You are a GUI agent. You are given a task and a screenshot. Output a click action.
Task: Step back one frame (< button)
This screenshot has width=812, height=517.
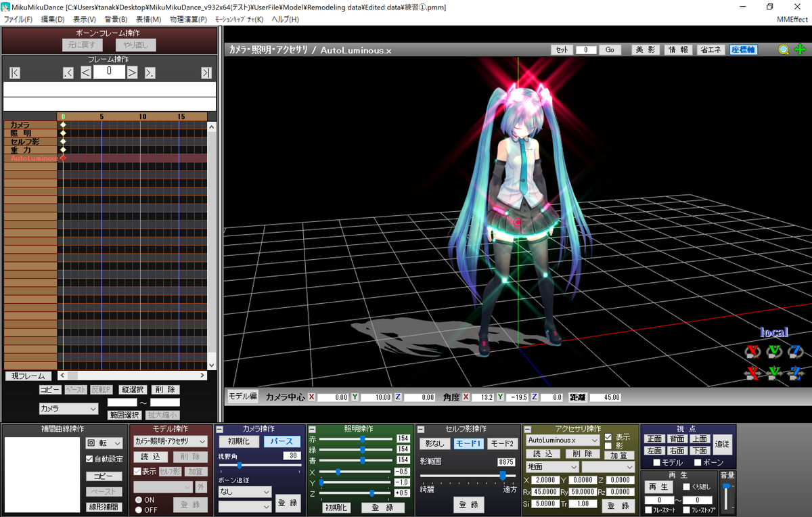[x=86, y=72]
